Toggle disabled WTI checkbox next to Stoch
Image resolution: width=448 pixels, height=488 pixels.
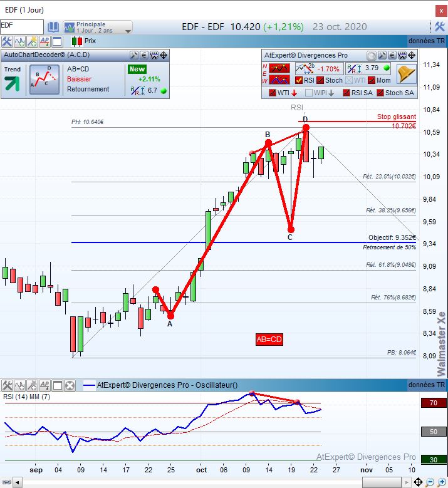[x=349, y=80]
